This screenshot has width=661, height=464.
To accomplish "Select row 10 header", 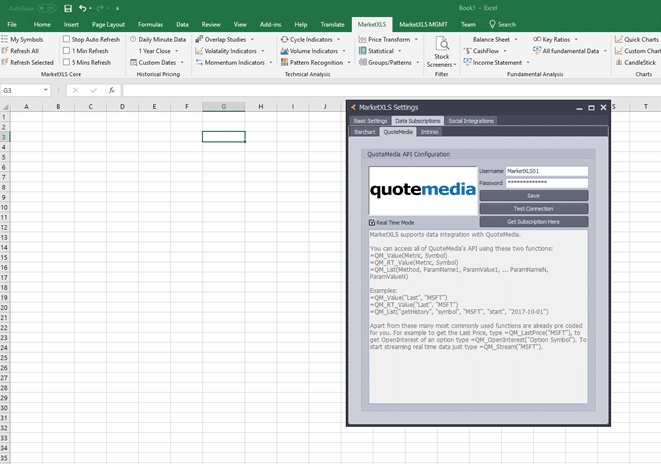I will pos(5,207).
